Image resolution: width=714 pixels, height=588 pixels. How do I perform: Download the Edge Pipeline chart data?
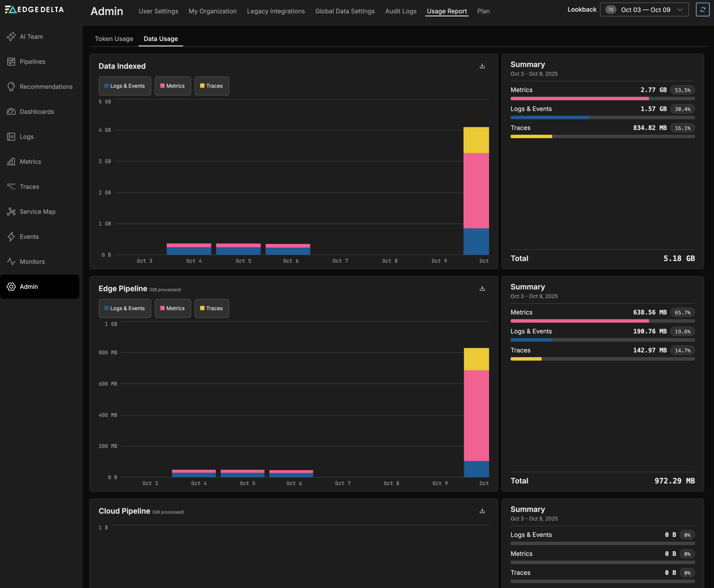point(482,289)
